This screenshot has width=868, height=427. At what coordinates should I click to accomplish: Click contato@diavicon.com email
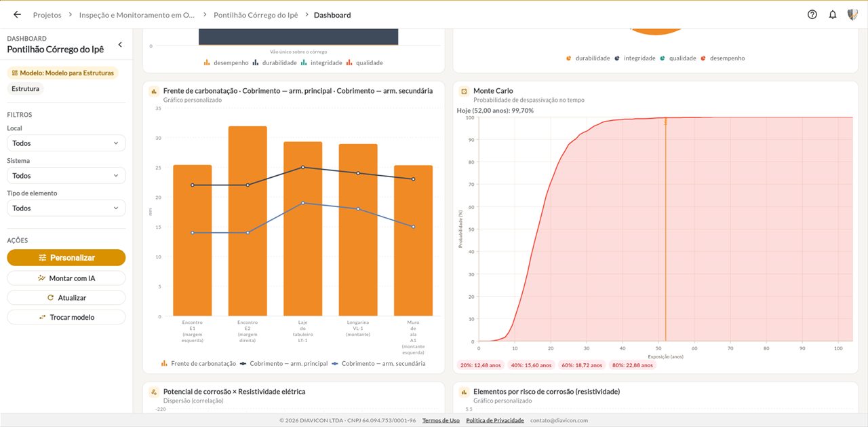pyautogui.click(x=559, y=420)
